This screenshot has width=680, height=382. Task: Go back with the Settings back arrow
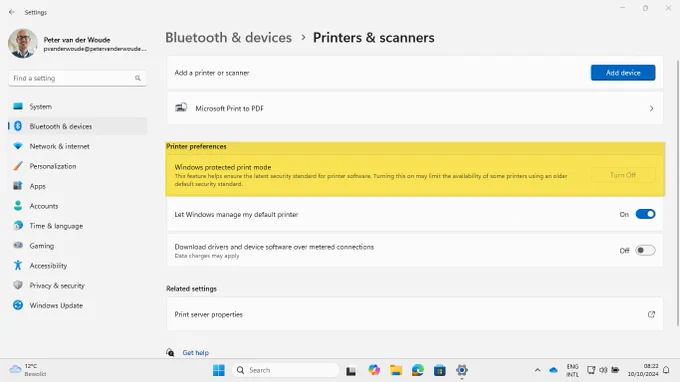point(12,12)
